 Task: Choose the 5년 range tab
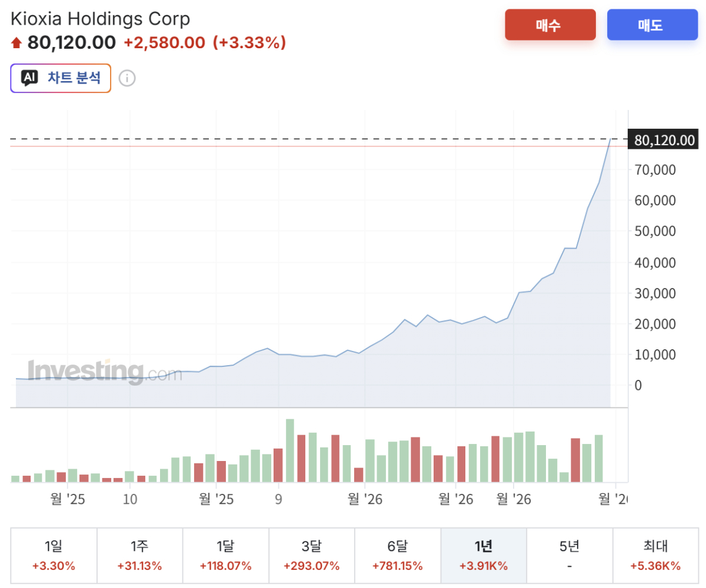(570, 556)
